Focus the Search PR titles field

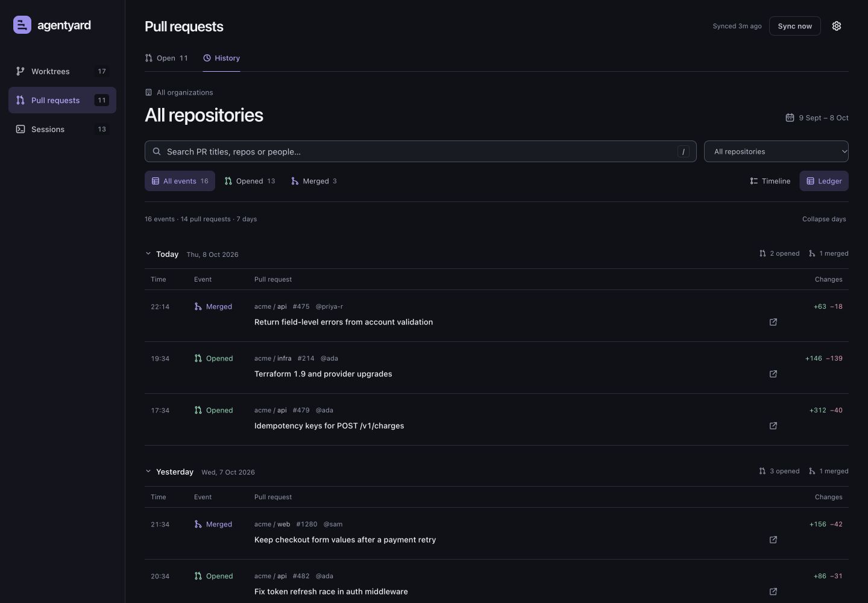[x=421, y=151]
